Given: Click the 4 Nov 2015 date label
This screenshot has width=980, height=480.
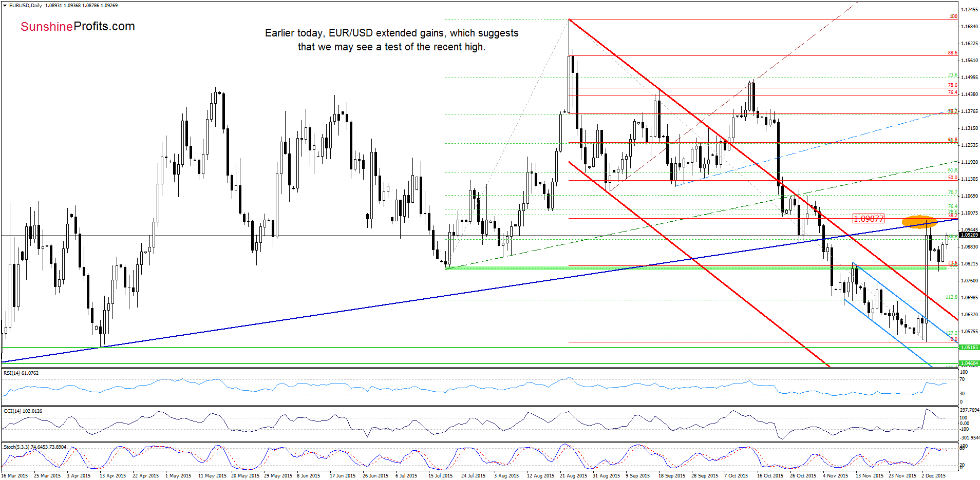Looking at the screenshot, I should click(836, 476).
